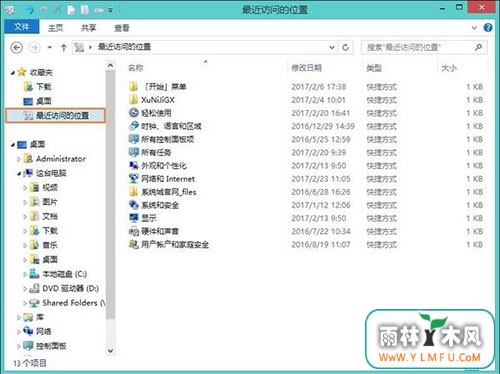Screen dimensions: 500x374
Task: Collapse the 这台电脑 tree node
Action: point(19,174)
